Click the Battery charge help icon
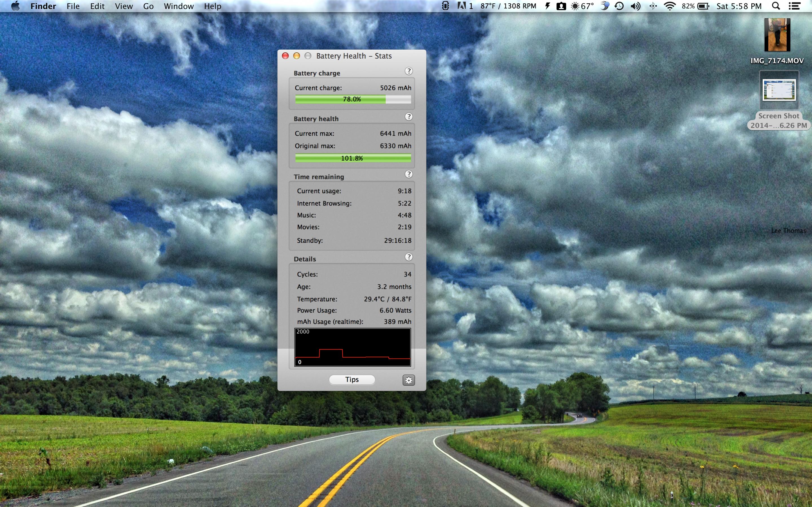Viewport: 812px width, 507px height. (408, 71)
